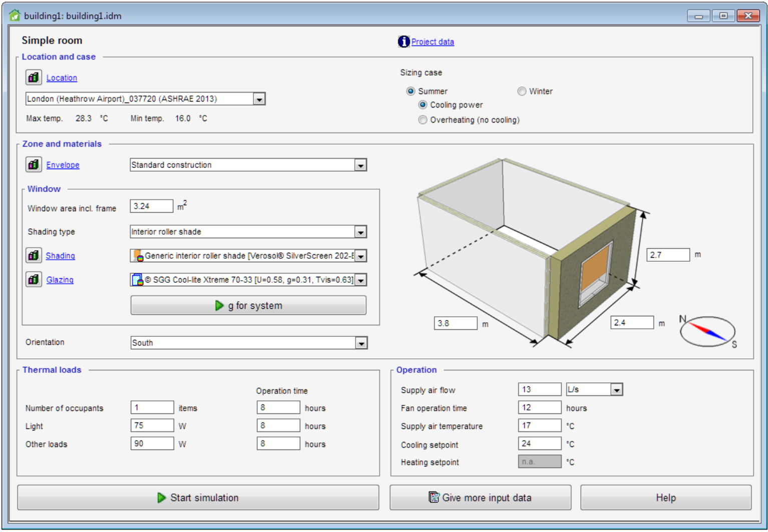Open the Orientation South dropdown
Screen dimensions: 768x532
(x=360, y=343)
